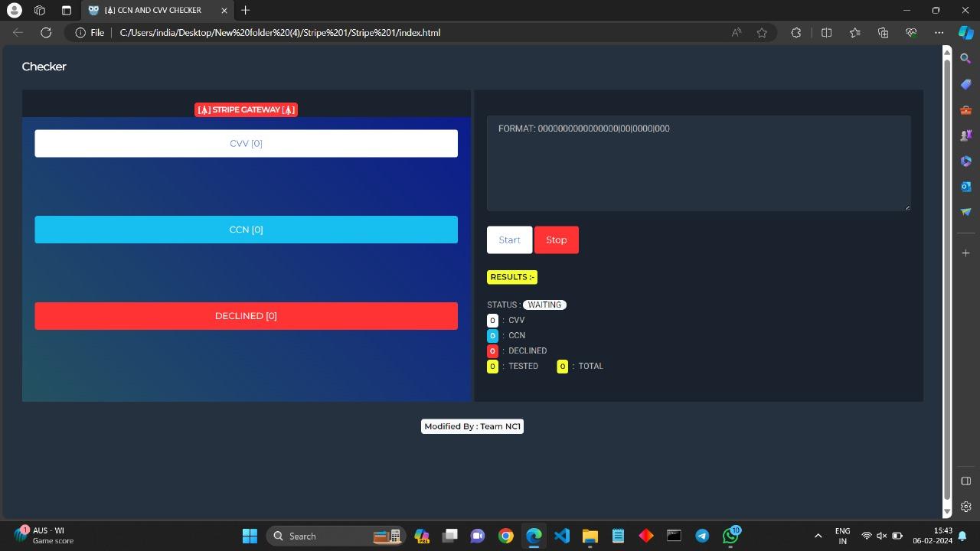Click the red Stop button
980x551 pixels.
pos(556,240)
